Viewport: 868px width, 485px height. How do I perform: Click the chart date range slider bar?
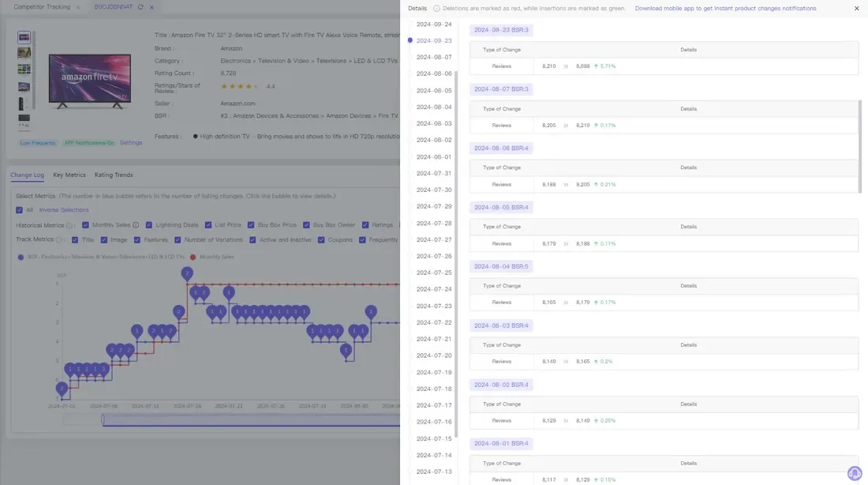251,419
